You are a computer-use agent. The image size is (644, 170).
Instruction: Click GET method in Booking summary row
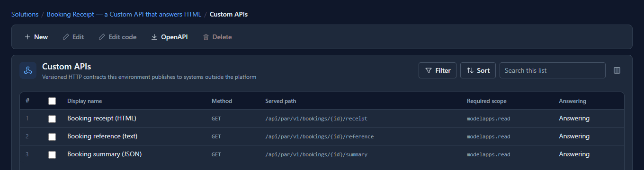coord(216,154)
